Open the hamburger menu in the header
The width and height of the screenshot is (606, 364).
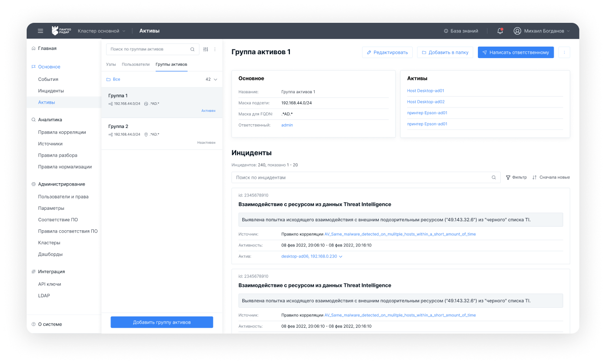click(x=40, y=31)
